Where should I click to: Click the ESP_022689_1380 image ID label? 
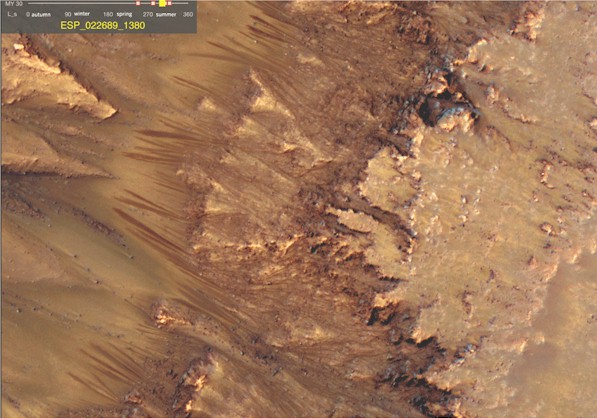coord(103,26)
